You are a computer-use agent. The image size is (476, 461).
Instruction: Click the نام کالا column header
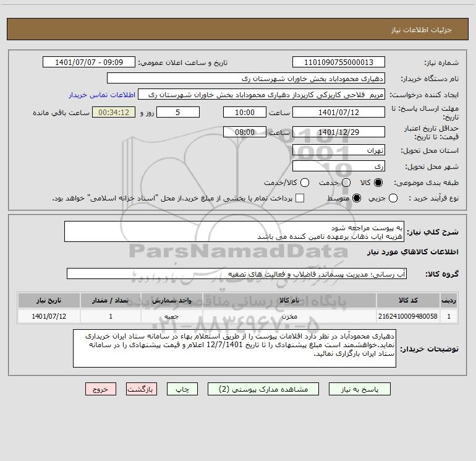tap(289, 300)
